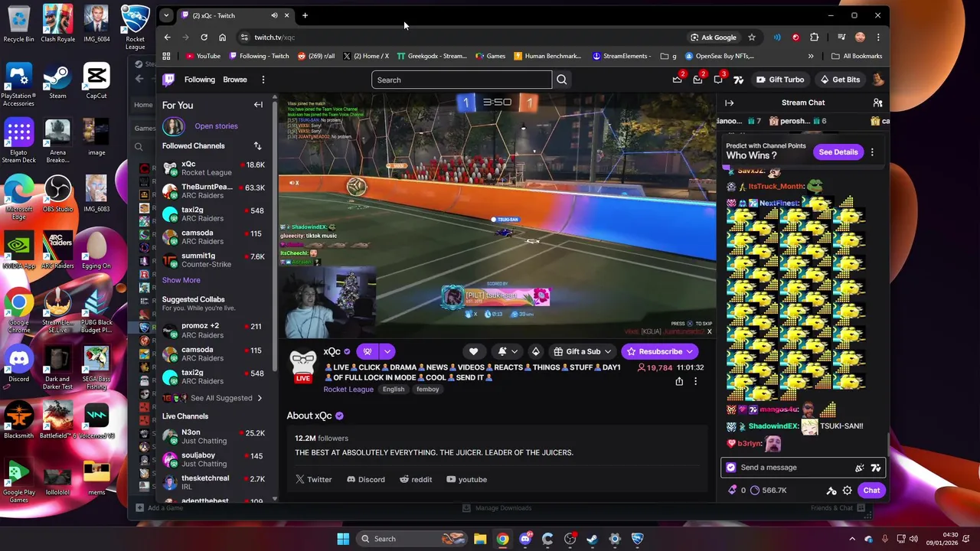This screenshot has width=980, height=551.
Task: Click Show More followed channels
Action: 181,280
